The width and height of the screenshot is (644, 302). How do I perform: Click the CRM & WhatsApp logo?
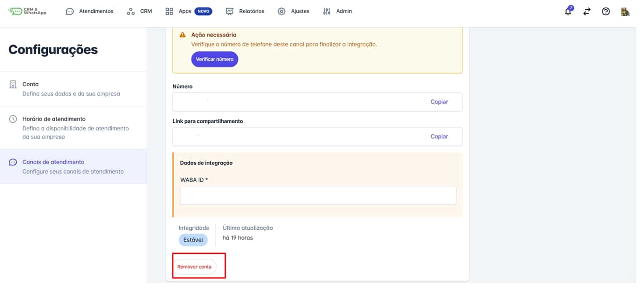click(27, 11)
